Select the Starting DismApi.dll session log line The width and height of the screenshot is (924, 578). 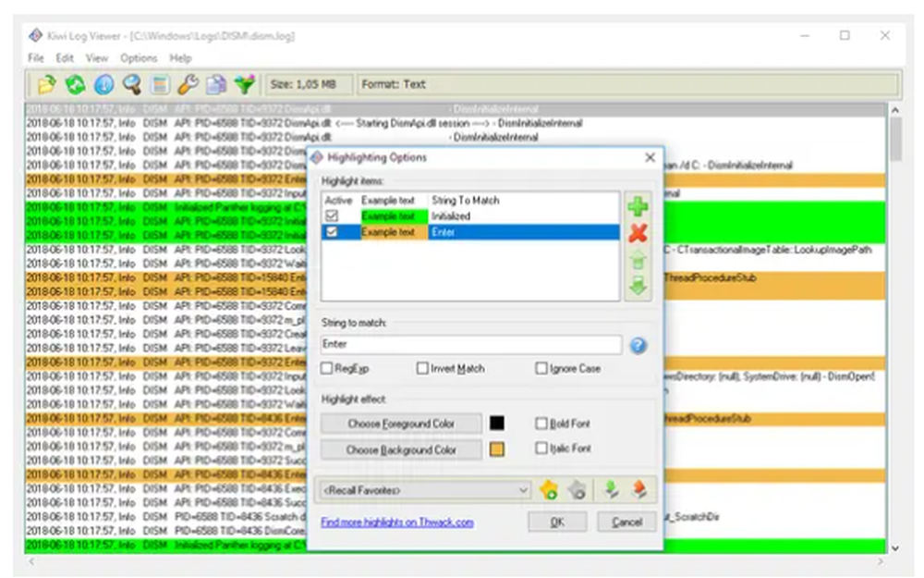[455, 123]
